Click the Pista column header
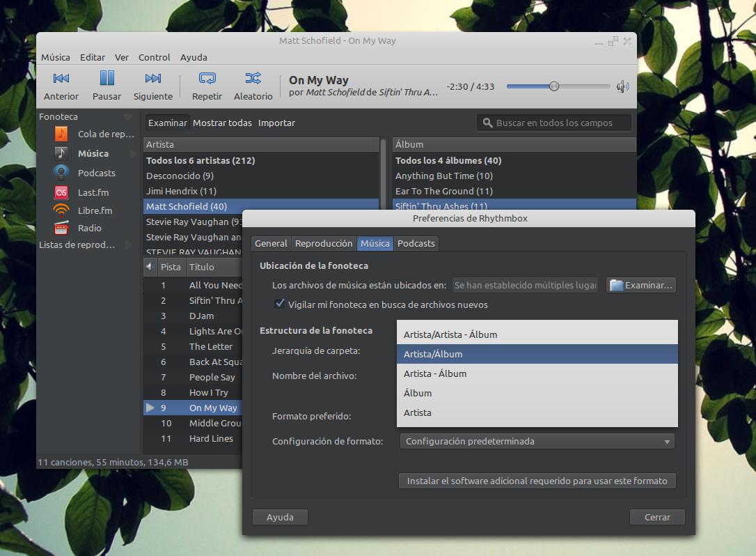756x556 pixels. [171, 267]
